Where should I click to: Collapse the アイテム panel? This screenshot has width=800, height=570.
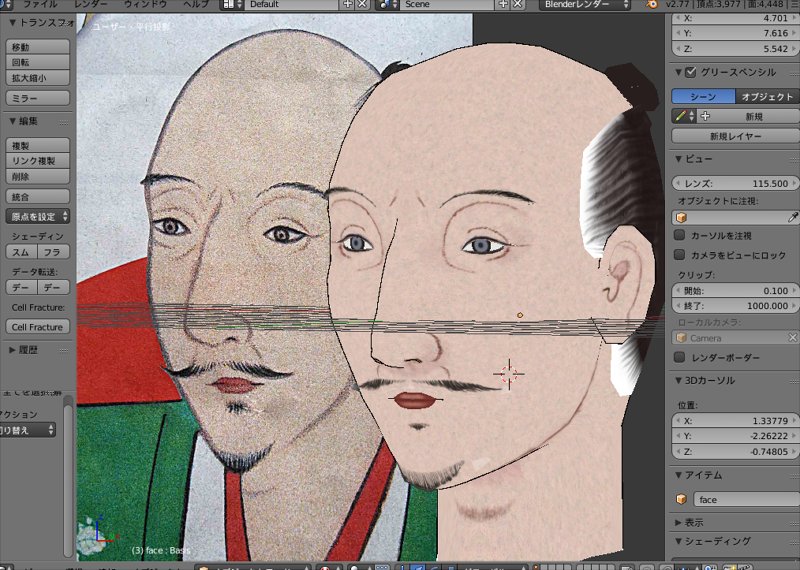[679, 475]
